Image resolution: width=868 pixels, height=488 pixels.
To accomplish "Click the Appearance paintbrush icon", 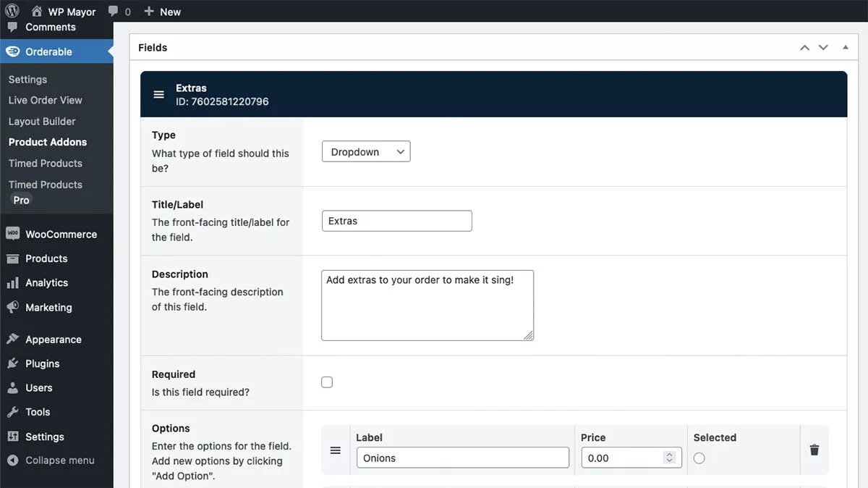I will point(12,339).
